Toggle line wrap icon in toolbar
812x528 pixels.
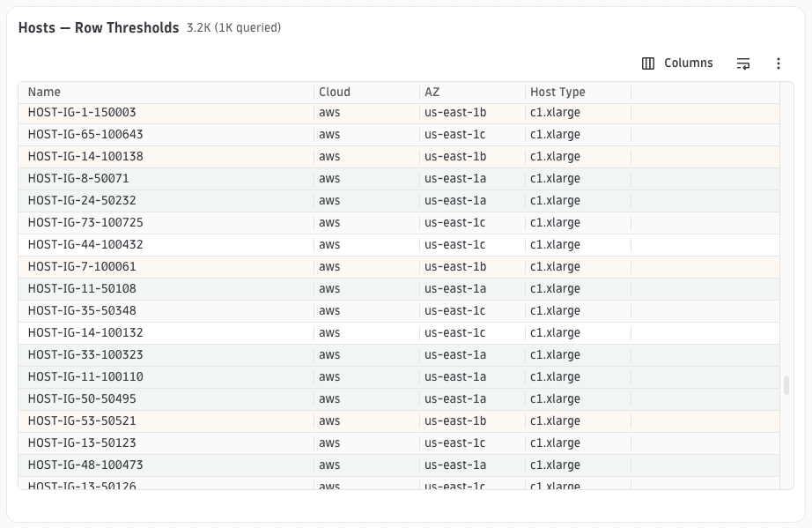743,63
